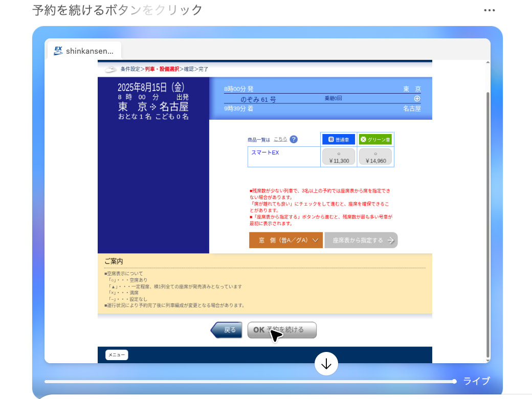Click the 戻る back button

227,330
